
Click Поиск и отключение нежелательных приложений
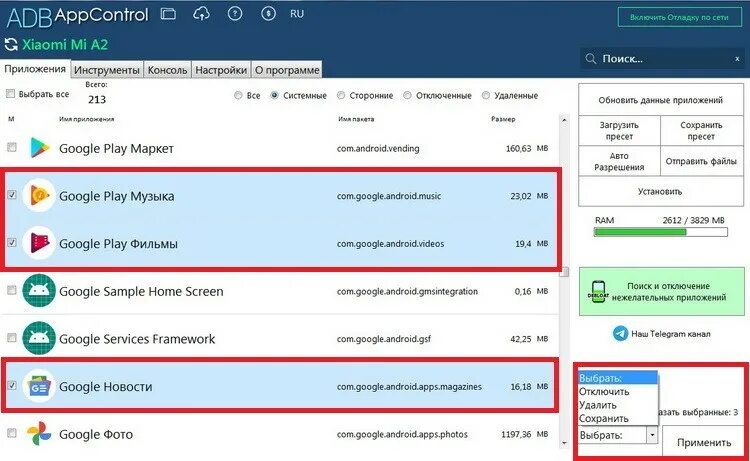point(662,291)
